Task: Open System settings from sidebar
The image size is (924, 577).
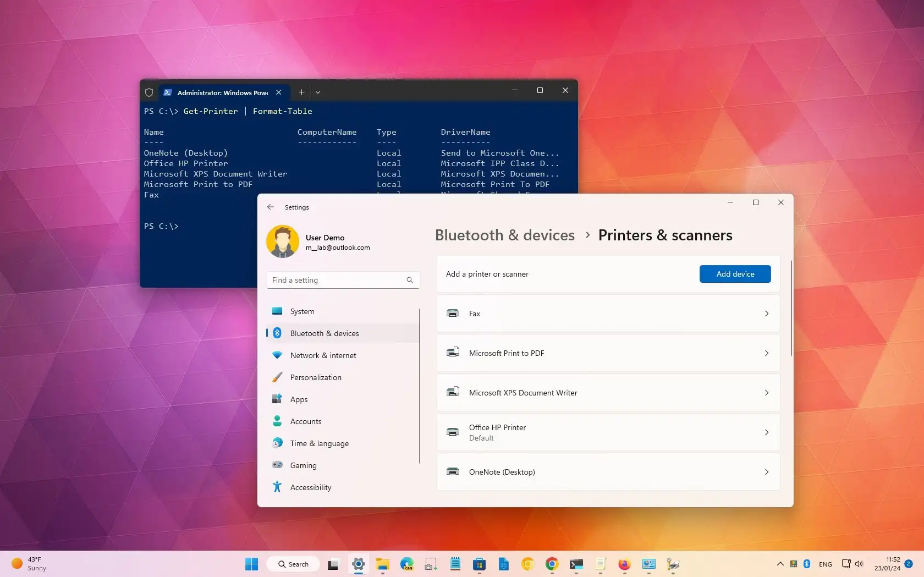Action: pyautogui.click(x=302, y=311)
